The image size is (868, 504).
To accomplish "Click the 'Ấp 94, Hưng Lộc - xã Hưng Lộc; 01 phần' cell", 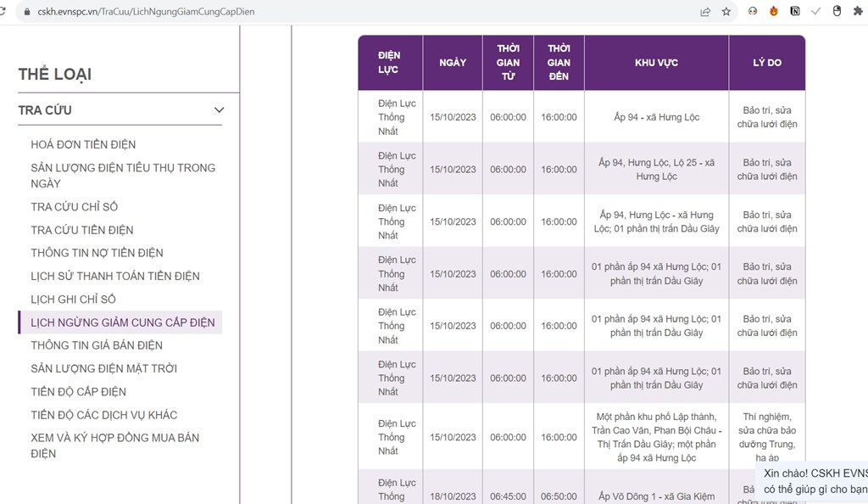I will pos(657,221).
